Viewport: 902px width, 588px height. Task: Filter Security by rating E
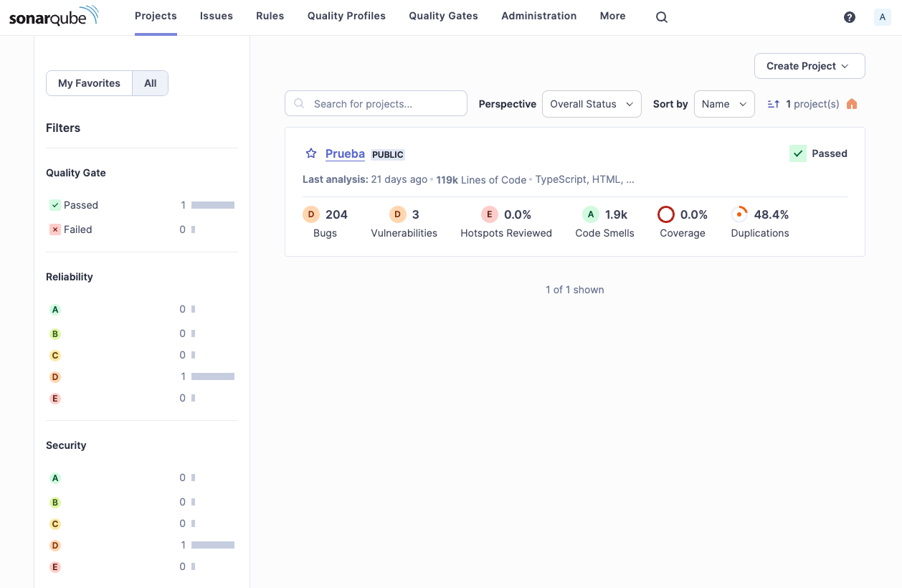click(142, 566)
